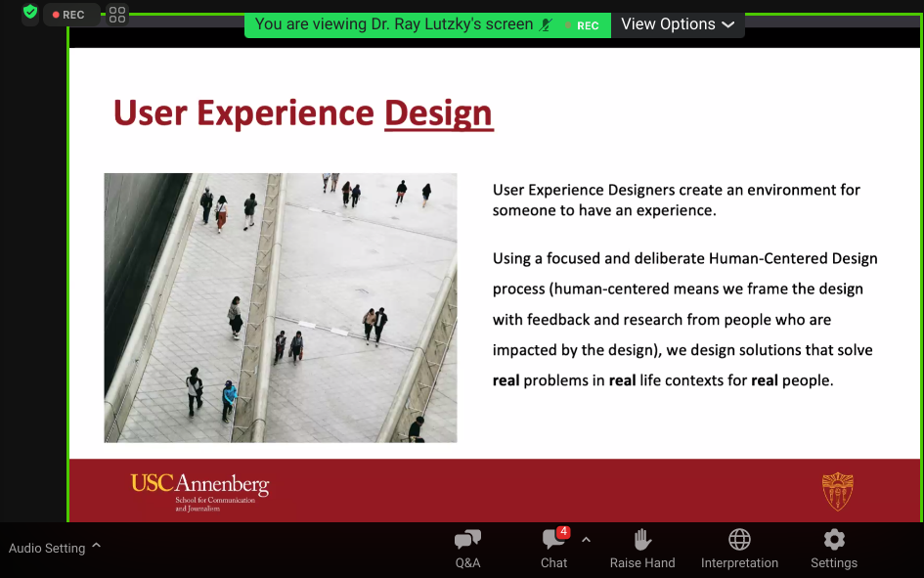Open the Q&A panel
924x578 pixels.
pyautogui.click(x=467, y=548)
